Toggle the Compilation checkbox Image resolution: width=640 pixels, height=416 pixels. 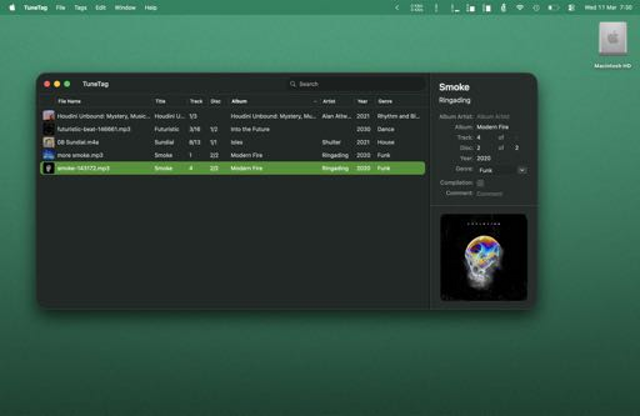pyautogui.click(x=480, y=183)
